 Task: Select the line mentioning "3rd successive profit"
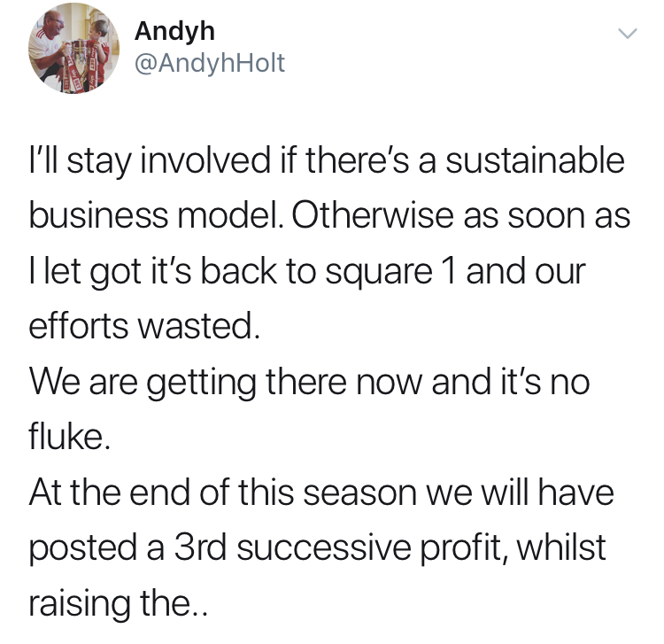click(317, 547)
